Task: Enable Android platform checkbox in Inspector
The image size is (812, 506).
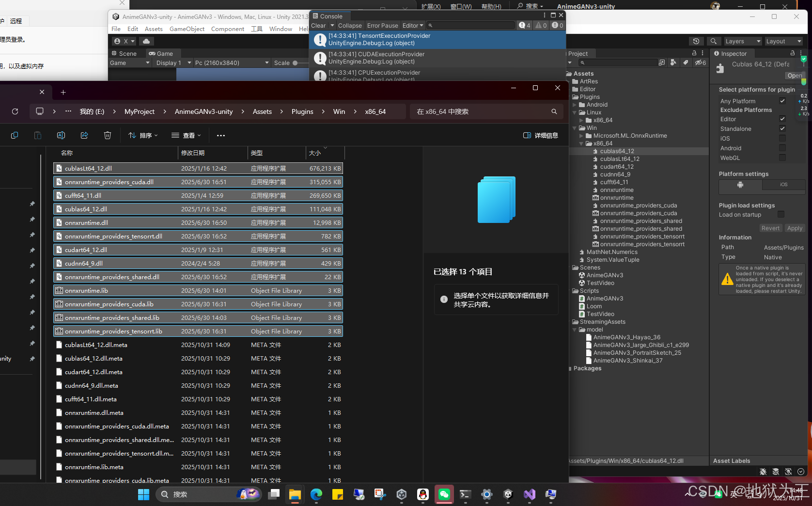Action: (782, 148)
